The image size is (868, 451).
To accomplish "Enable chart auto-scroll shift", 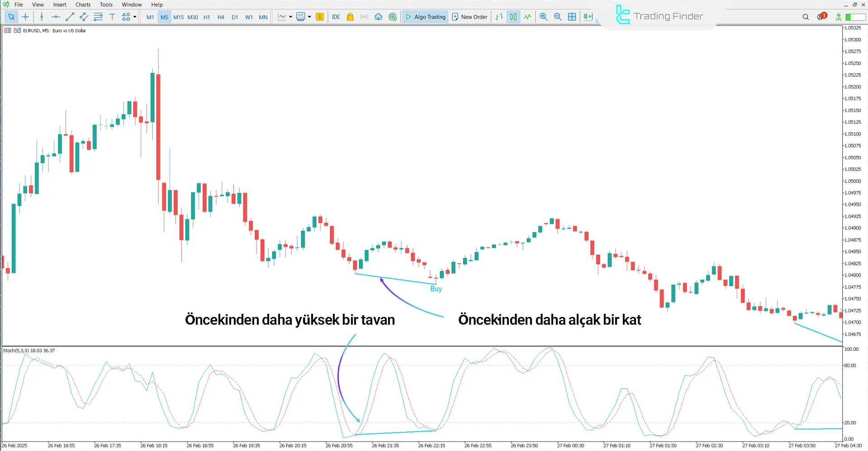I will (588, 17).
